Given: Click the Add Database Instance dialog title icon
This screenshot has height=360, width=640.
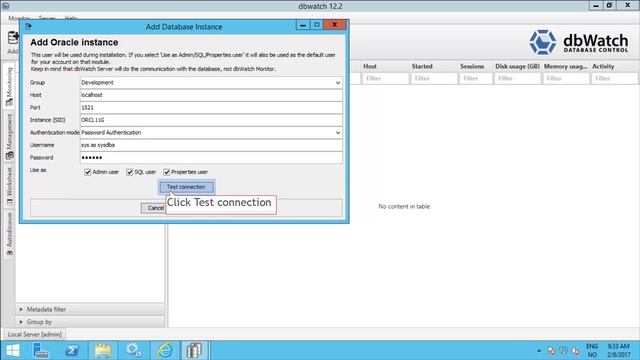Looking at the screenshot, I should click(x=28, y=27).
